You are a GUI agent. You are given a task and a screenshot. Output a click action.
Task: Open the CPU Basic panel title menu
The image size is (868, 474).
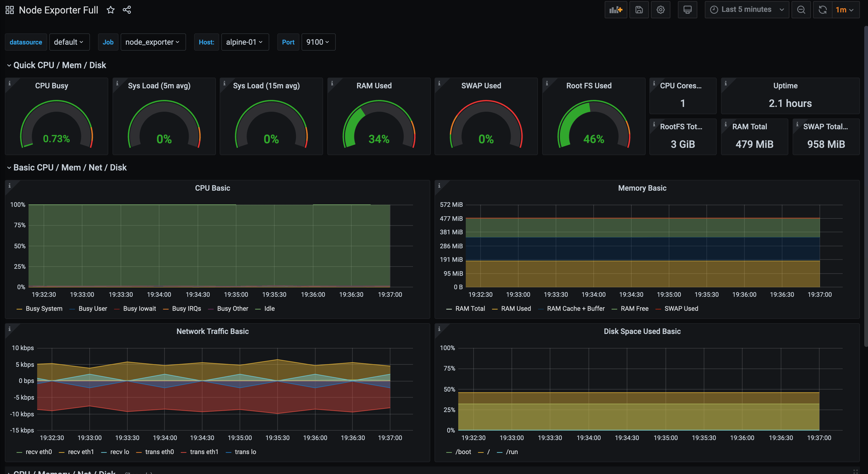[x=212, y=188]
